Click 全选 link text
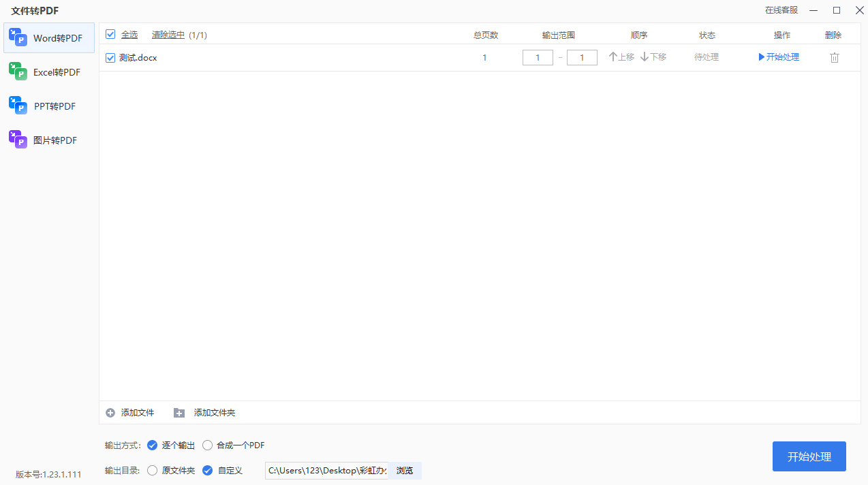 (x=129, y=35)
